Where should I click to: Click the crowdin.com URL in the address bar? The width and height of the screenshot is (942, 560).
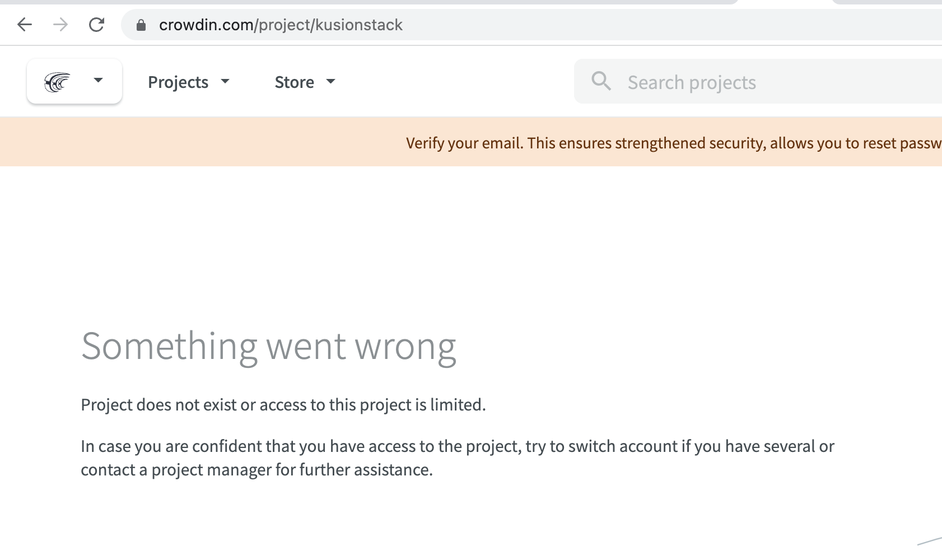(x=280, y=25)
